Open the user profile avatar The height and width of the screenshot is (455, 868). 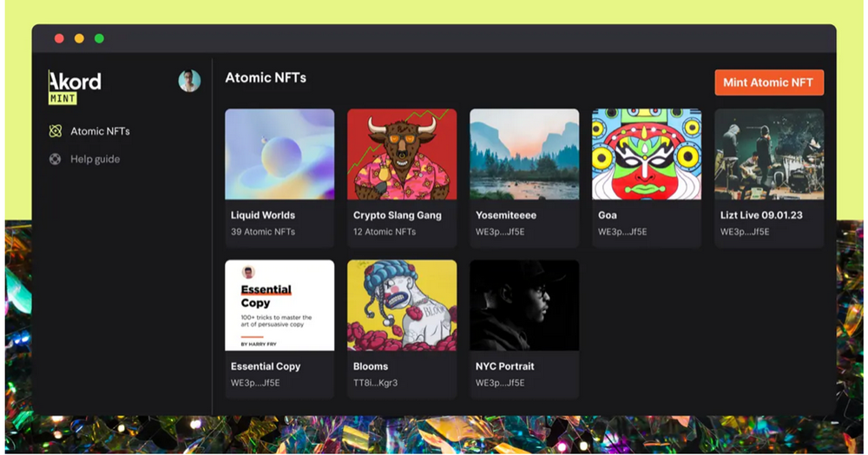(189, 82)
